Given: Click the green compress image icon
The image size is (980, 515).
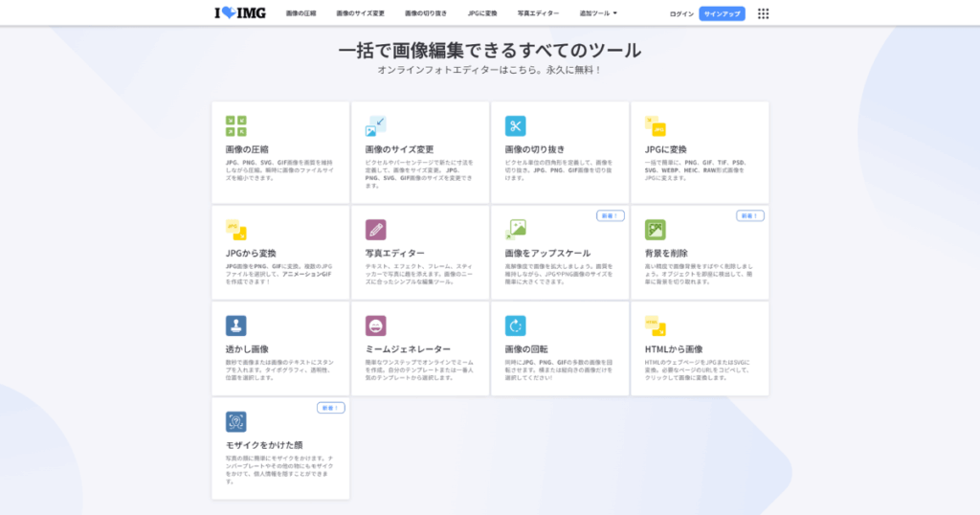Looking at the screenshot, I should click(236, 125).
